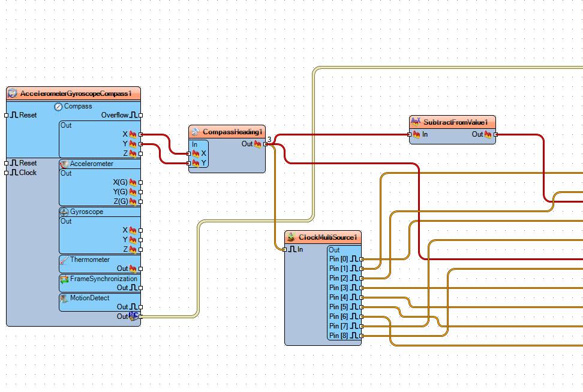Click the Accelerometer X(G) output pin
Image resolution: width=583 pixels, height=392 pixels.
click(140, 182)
